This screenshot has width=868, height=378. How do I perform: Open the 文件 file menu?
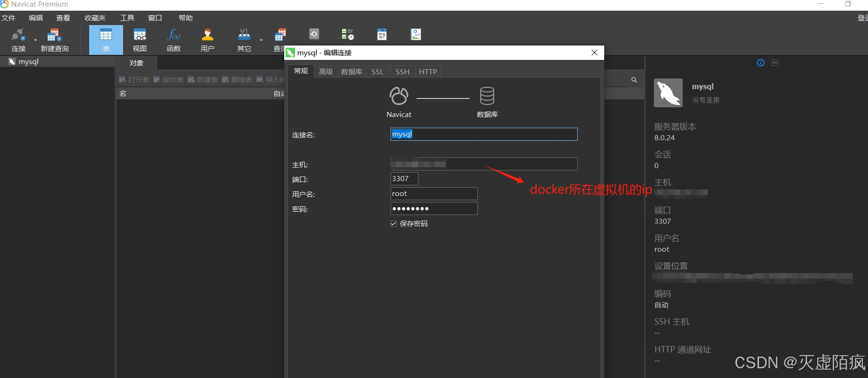[8, 18]
